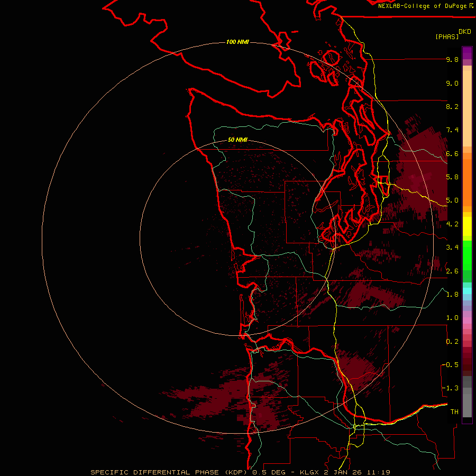Viewport: 476px width, 476px height.
Task: Select the 3.4 scale value
Action: click(452, 248)
